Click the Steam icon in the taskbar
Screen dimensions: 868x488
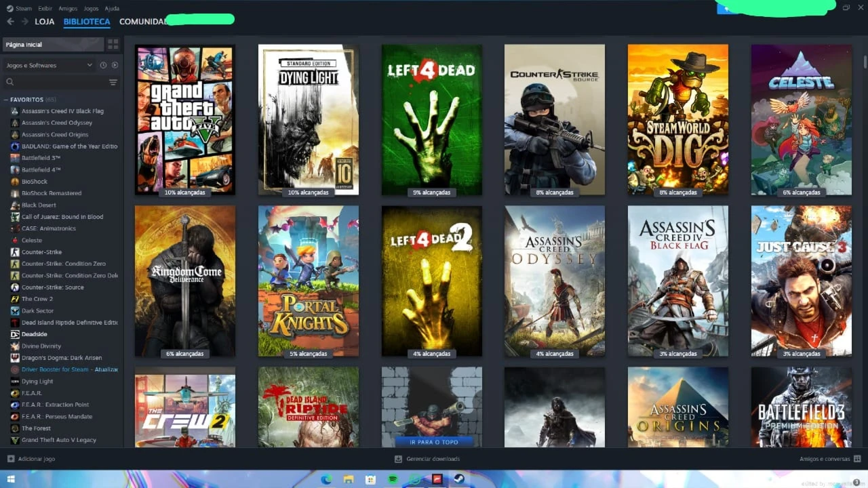459,479
